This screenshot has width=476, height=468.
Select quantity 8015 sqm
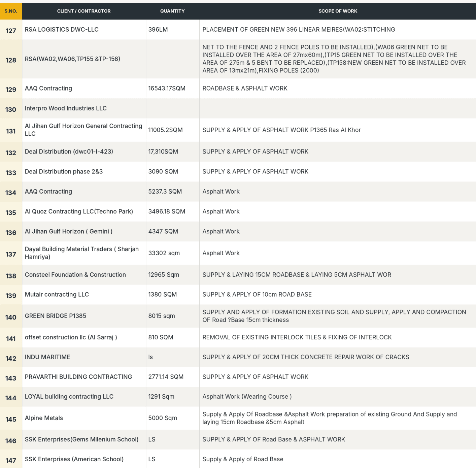point(162,316)
